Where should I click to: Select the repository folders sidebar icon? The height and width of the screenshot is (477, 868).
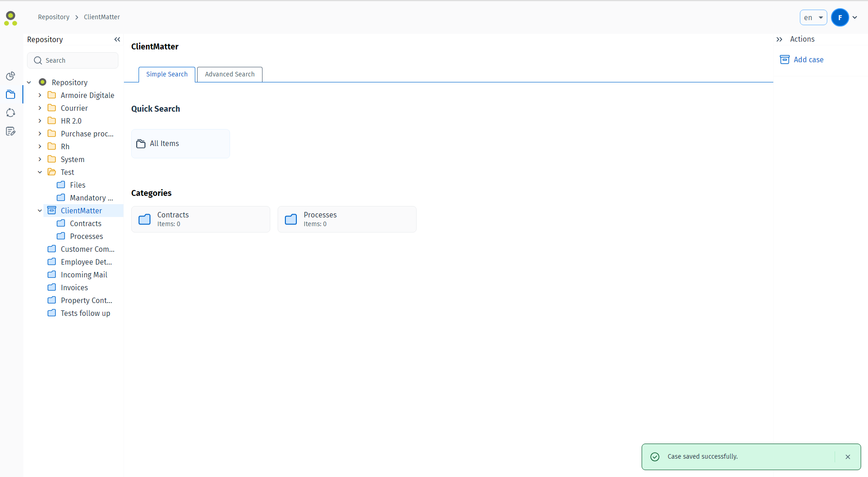pyautogui.click(x=11, y=94)
